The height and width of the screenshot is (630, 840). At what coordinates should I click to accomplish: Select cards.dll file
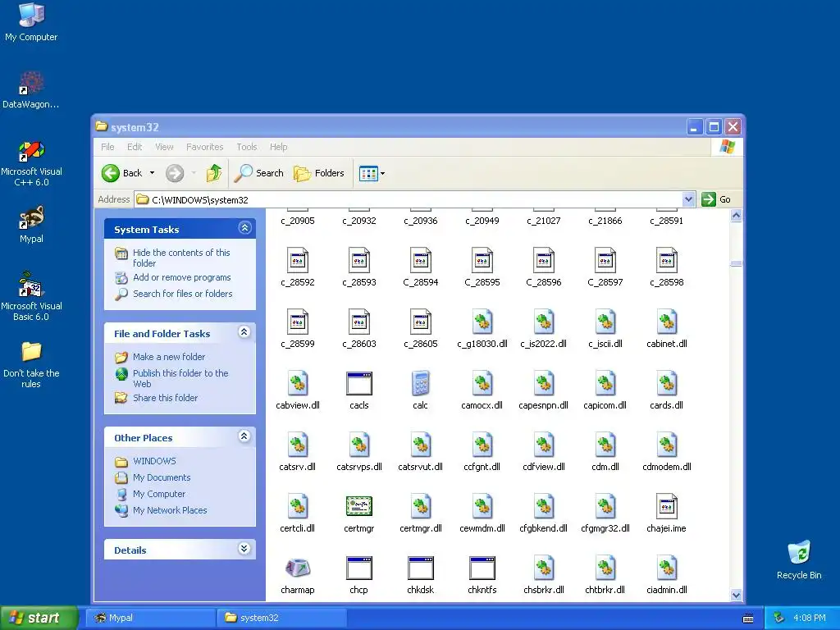click(667, 390)
